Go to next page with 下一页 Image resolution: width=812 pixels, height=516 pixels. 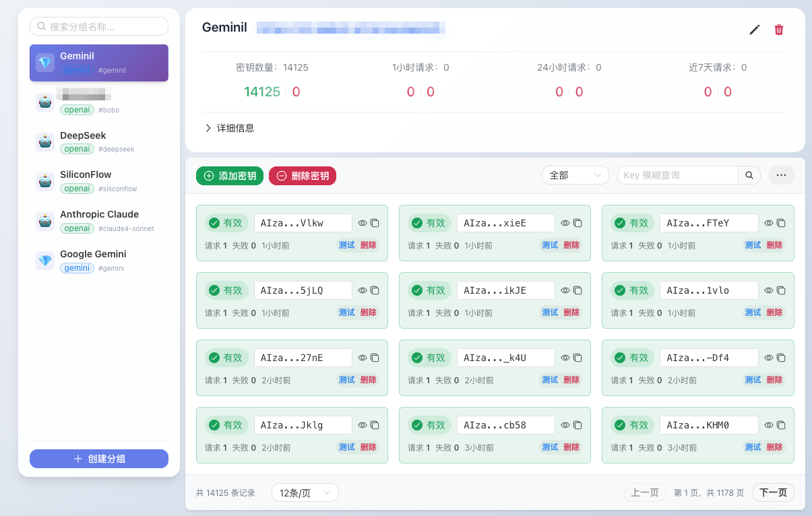(x=773, y=492)
